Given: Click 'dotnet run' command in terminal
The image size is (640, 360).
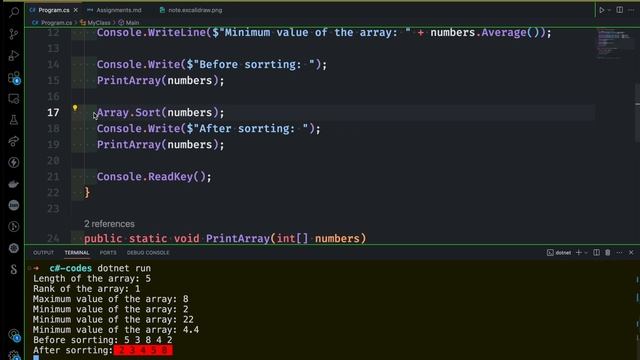Looking at the screenshot, I should coord(124,268).
